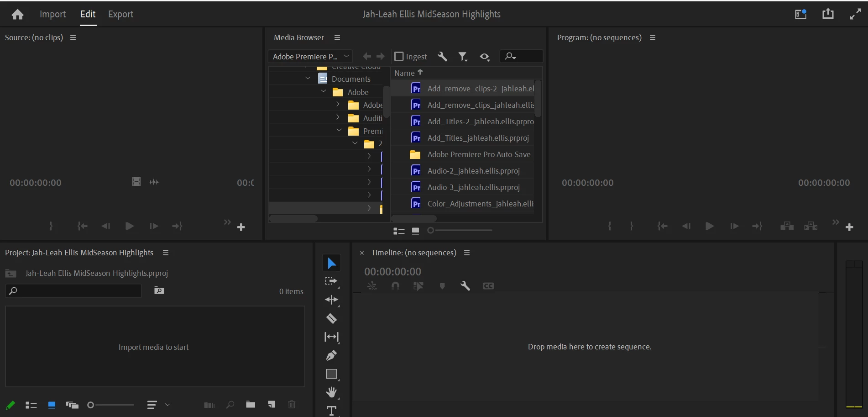Open Program monitor button editor plus
Viewport: 868px width, 417px height.
849,227
